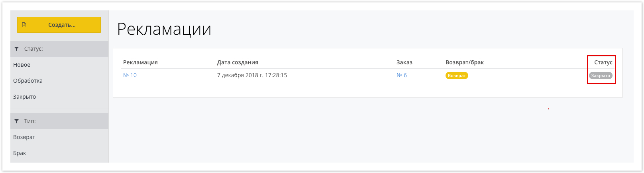Image resolution: width=644 pixels, height=173 pixels.
Task: Click the yellow Создать... button
Action: click(x=59, y=25)
